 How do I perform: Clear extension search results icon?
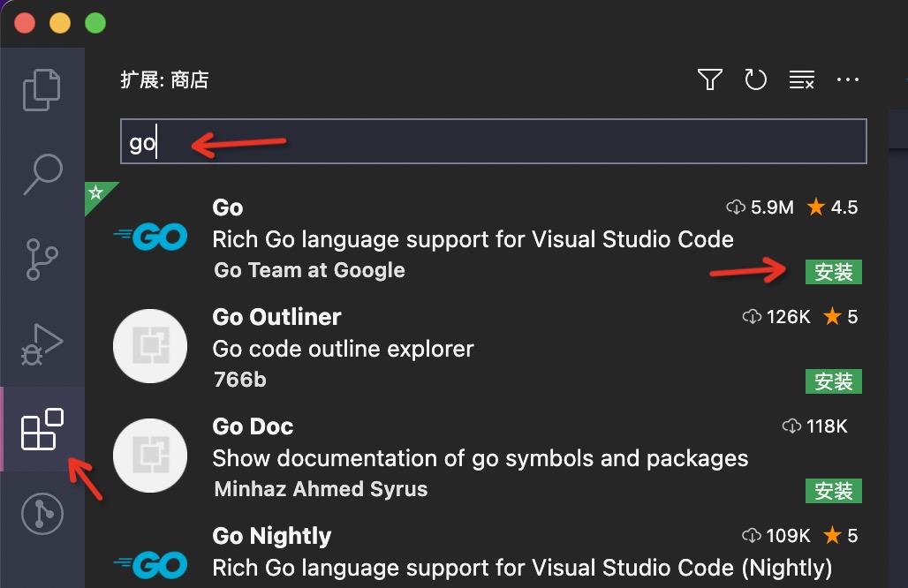click(x=801, y=80)
